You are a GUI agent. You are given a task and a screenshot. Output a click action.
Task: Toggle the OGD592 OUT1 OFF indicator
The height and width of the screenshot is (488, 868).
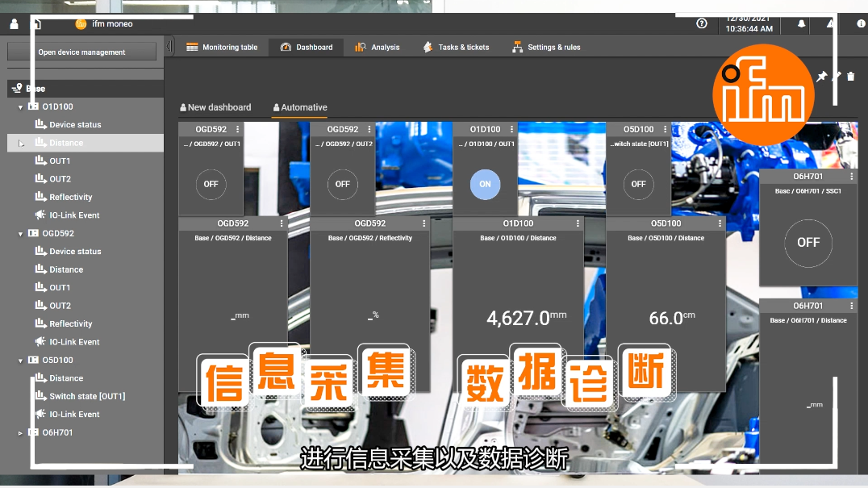tap(211, 184)
